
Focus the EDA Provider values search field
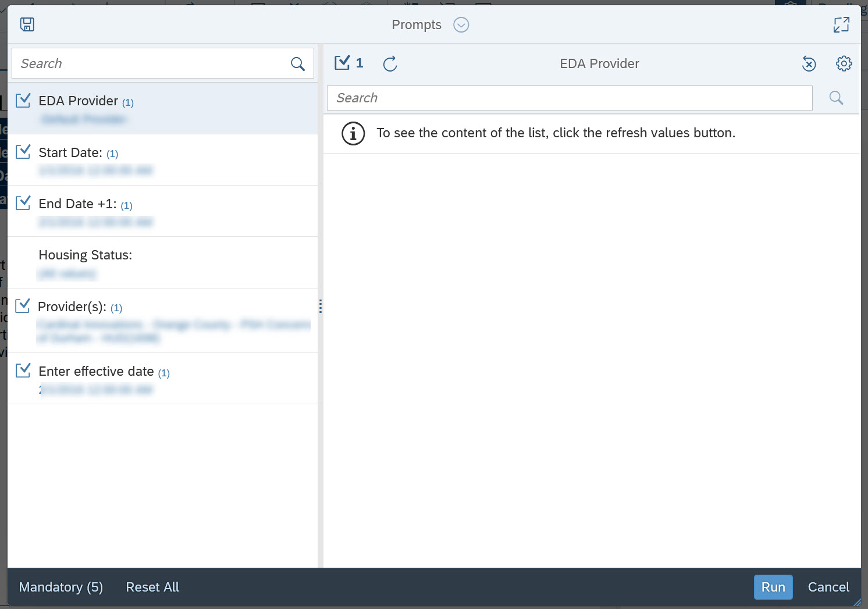(x=570, y=98)
